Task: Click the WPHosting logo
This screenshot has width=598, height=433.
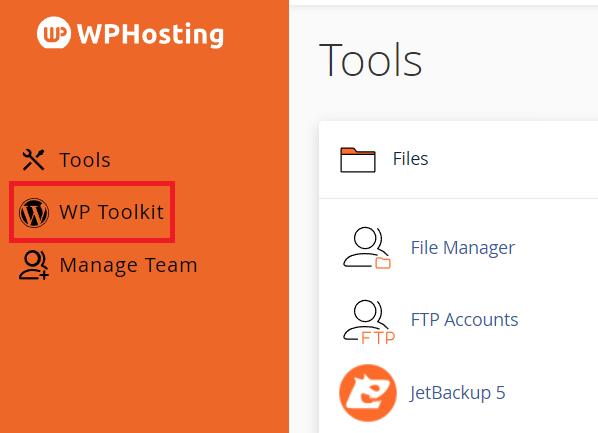Action: click(130, 33)
